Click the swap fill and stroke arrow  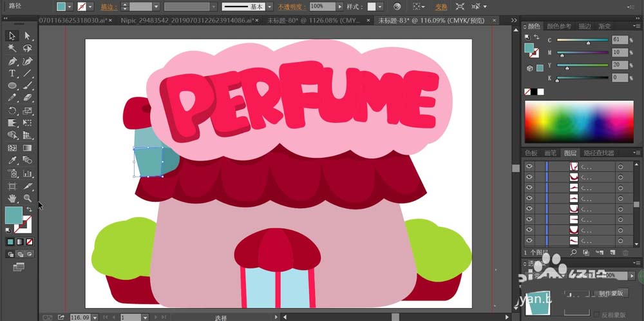coord(29,209)
